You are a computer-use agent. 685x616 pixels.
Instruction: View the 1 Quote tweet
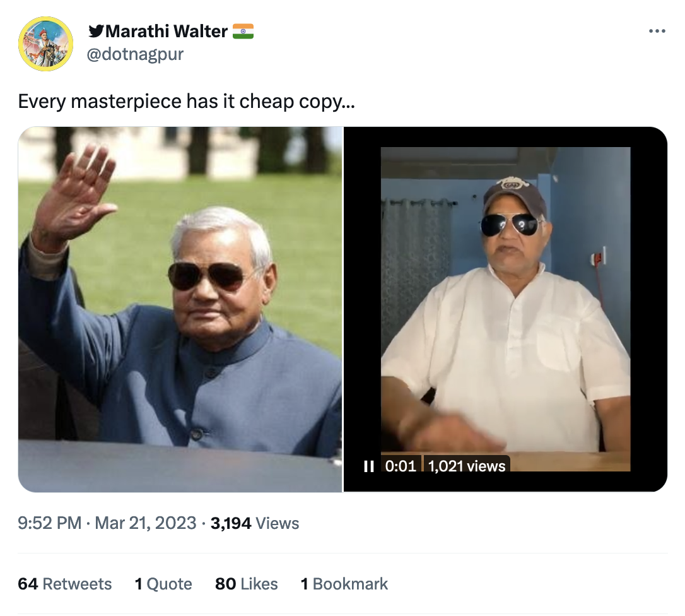163,583
